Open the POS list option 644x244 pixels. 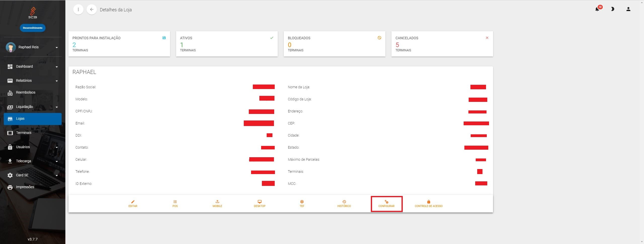click(175, 204)
